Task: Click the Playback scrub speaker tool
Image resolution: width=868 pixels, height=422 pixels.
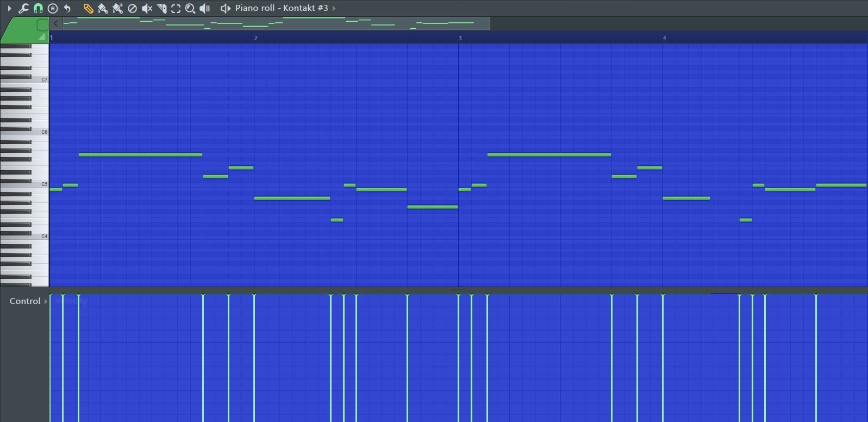Action: tap(205, 8)
